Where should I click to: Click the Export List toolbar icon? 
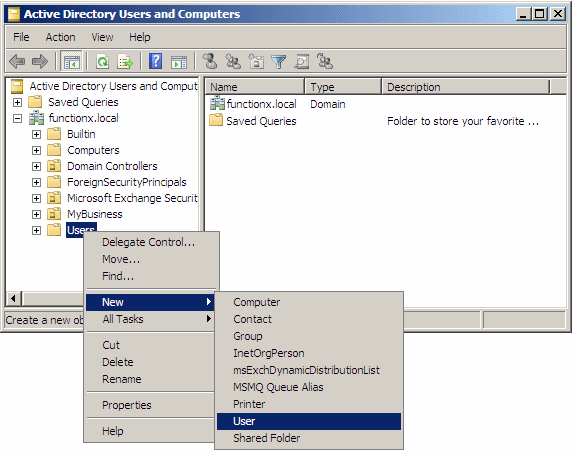125,61
